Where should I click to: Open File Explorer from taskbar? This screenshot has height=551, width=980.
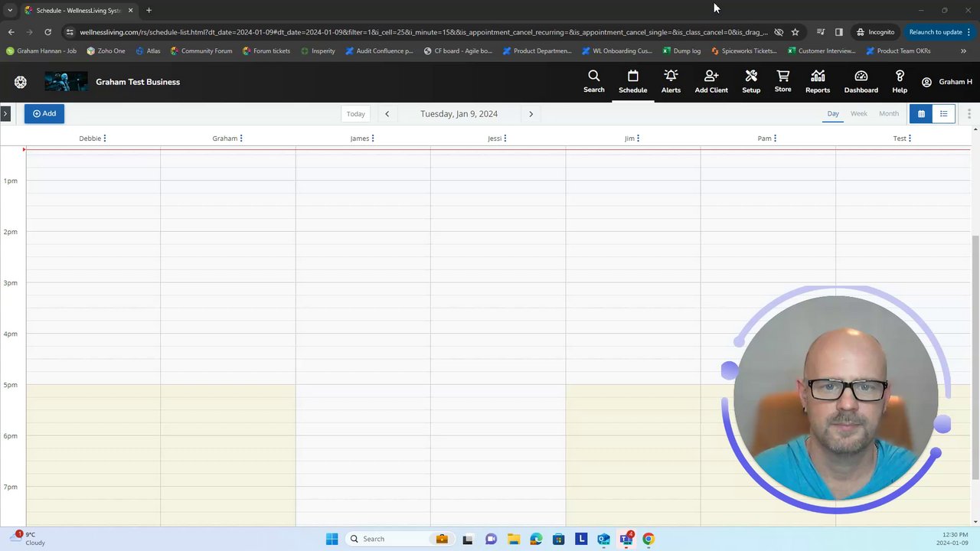point(513,539)
